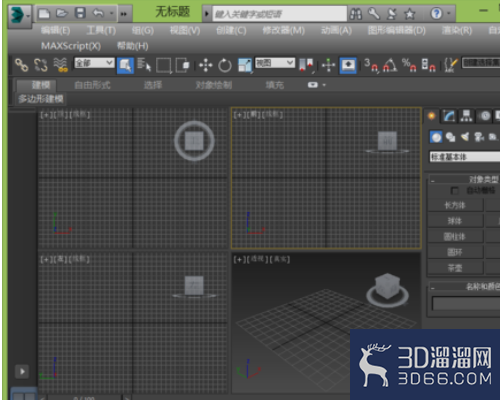Select the Select and Rotate circular arrow tool
Viewport: 500px width, 400px height.
pyautogui.click(x=225, y=65)
